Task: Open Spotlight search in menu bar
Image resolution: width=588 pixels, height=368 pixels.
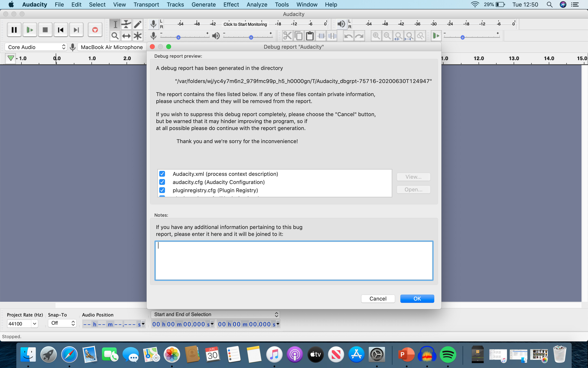Action: pos(549,4)
